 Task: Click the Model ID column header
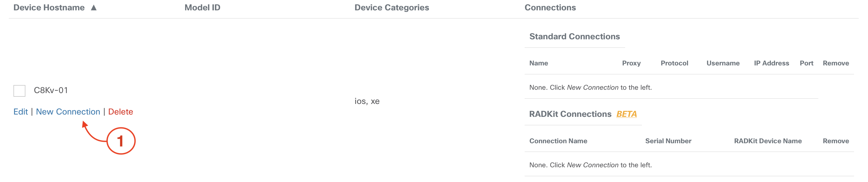(x=202, y=8)
